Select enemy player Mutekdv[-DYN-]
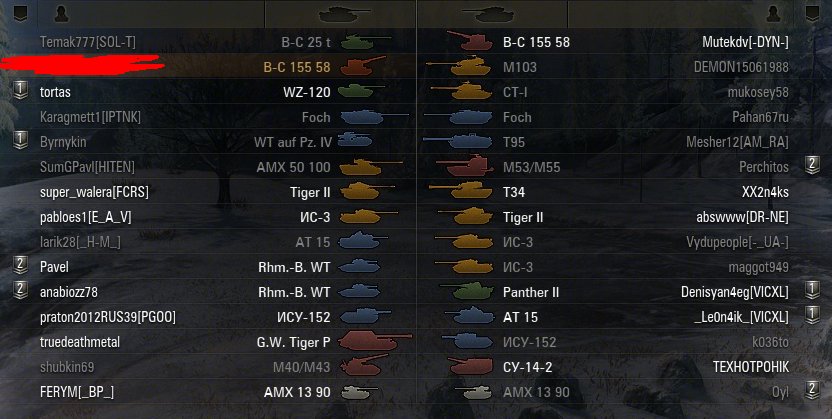This screenshot has height=419, width=832. pos(745,42)
